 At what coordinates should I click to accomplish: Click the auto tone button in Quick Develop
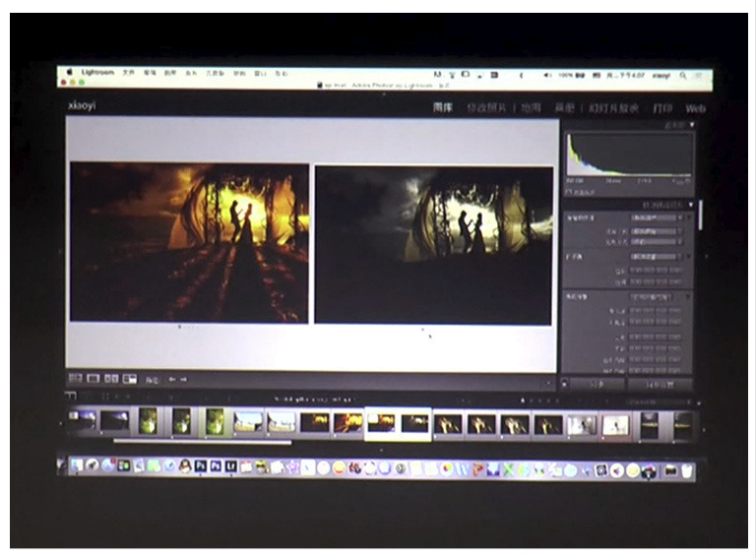(x=653, y=296)
